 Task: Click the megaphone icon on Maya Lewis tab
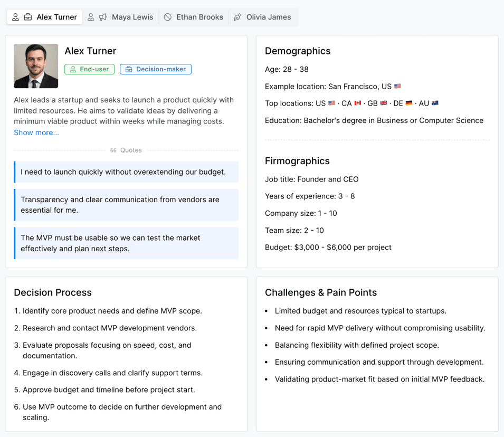[103, 17]
